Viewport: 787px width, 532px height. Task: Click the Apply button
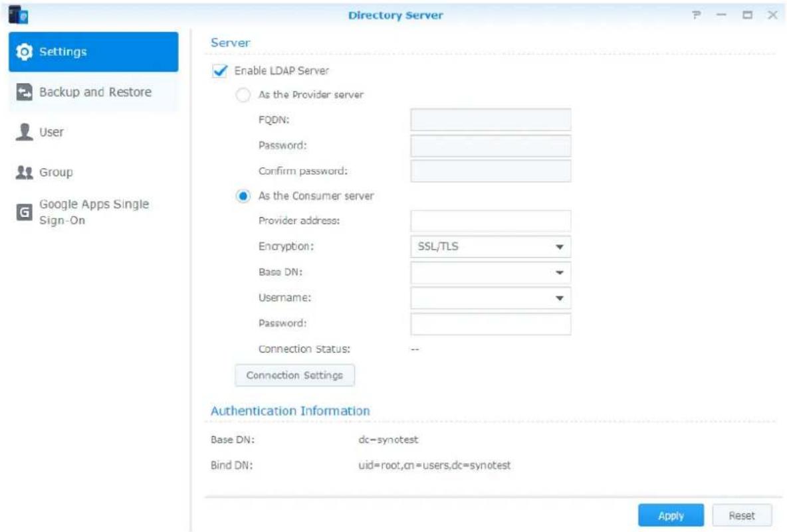click(671, 515)
